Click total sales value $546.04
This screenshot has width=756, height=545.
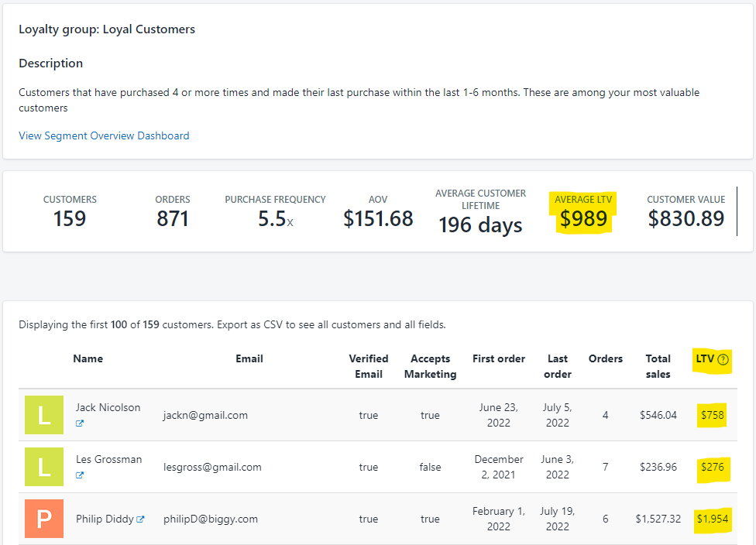[658, 415]
